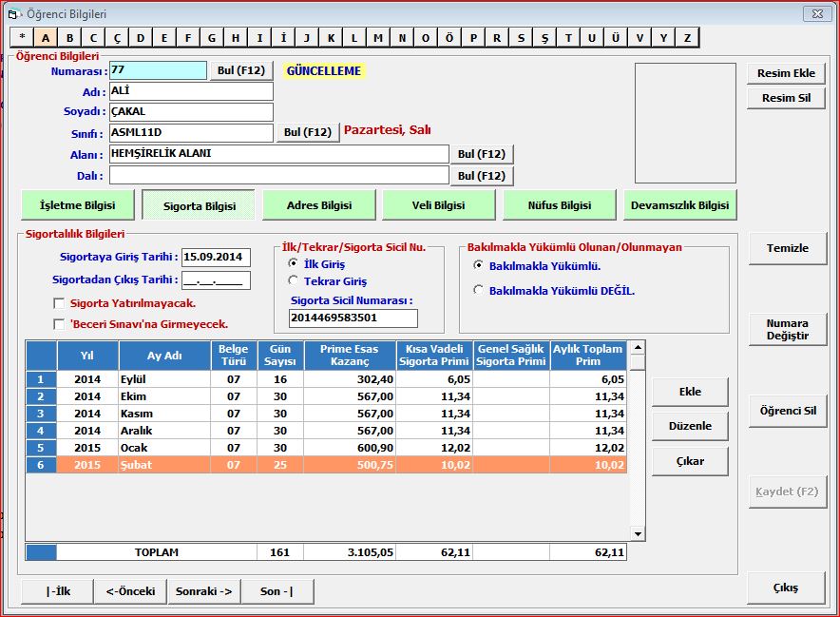
Task: Click Öğrenci Sil button
Action: click(x=788, y=411)
